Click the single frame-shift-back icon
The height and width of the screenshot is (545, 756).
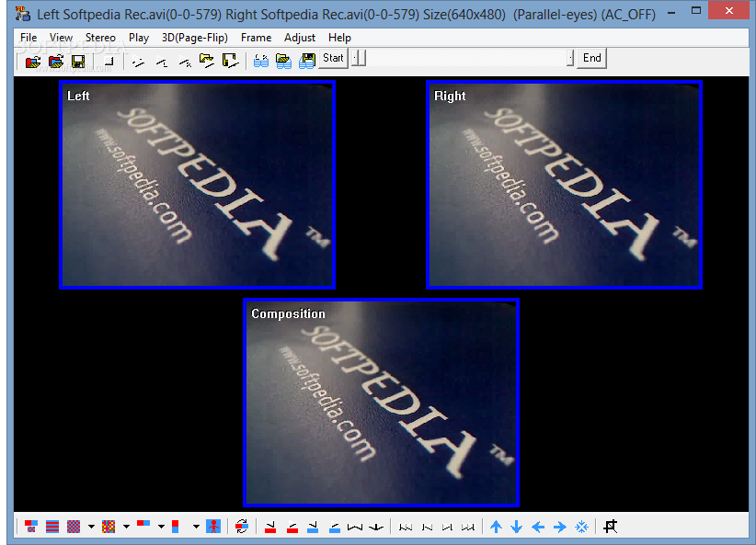tap(427, 527)
